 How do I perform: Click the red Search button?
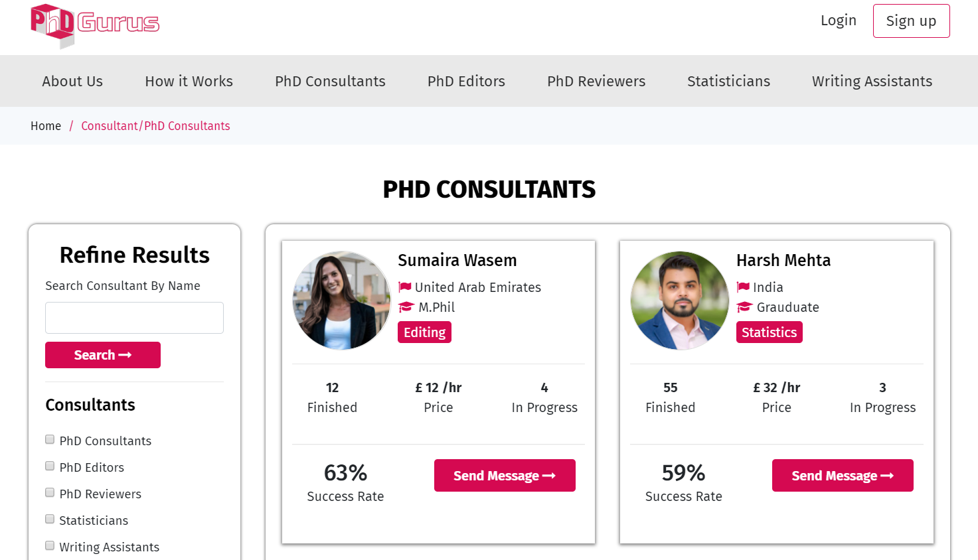tap(103, 355)
